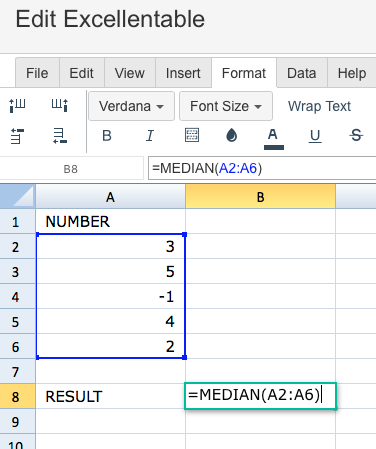Open the File menu tab
This screenshot has width=376, height=449.
pyautogui.click(x=37, y=73)
